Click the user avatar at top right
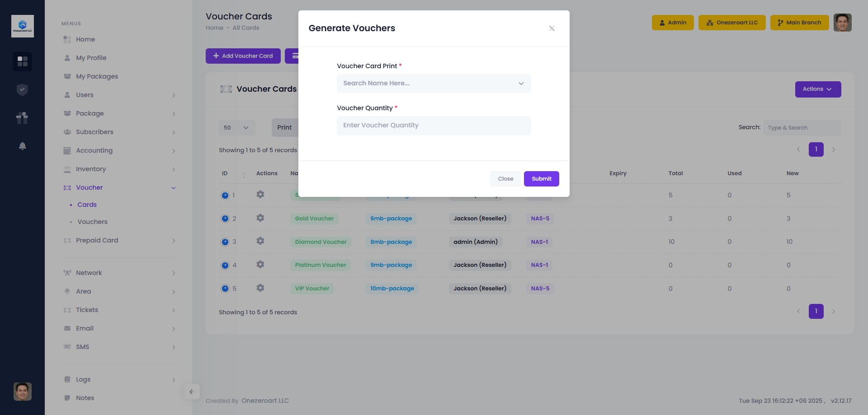The image size is (868, 415). pos(842,23)
